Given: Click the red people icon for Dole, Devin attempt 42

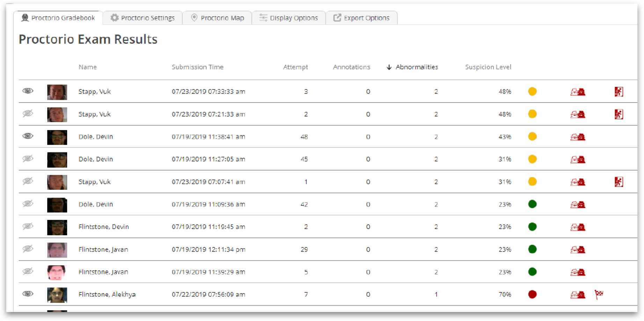Looking at the screenshot, I should 578,204.
